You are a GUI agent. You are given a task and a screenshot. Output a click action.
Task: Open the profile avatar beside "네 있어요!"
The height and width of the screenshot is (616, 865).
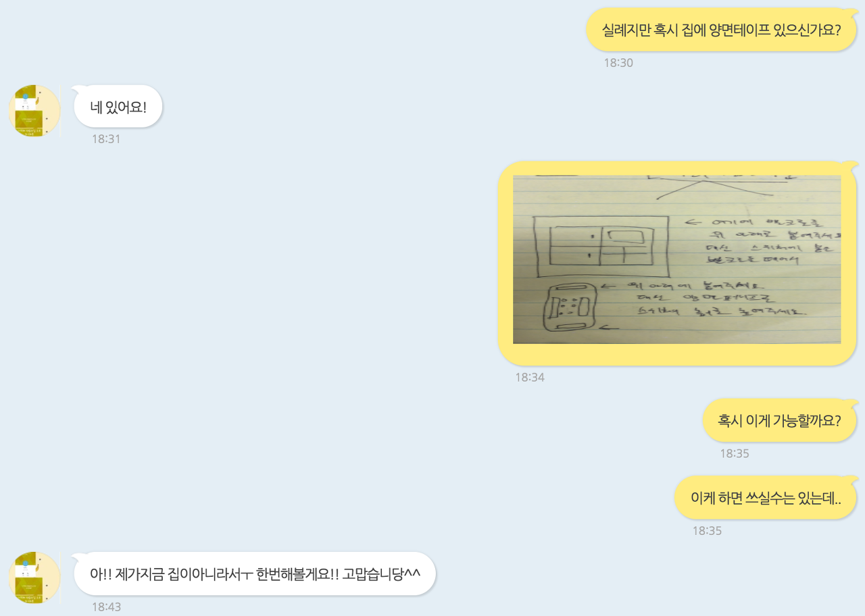tap(34, 111)
